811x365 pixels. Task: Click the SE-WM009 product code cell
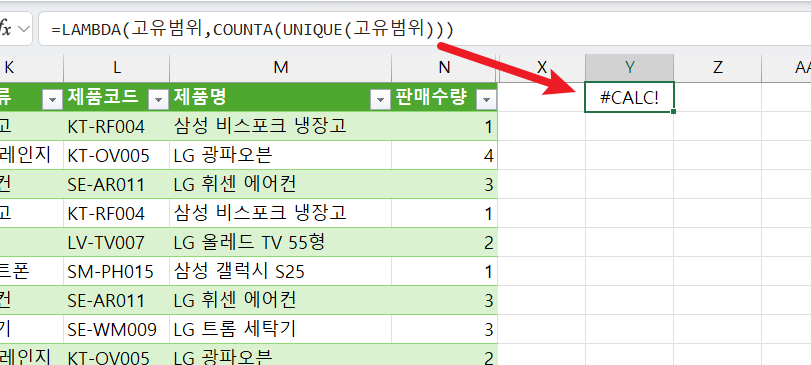(116, 329)
